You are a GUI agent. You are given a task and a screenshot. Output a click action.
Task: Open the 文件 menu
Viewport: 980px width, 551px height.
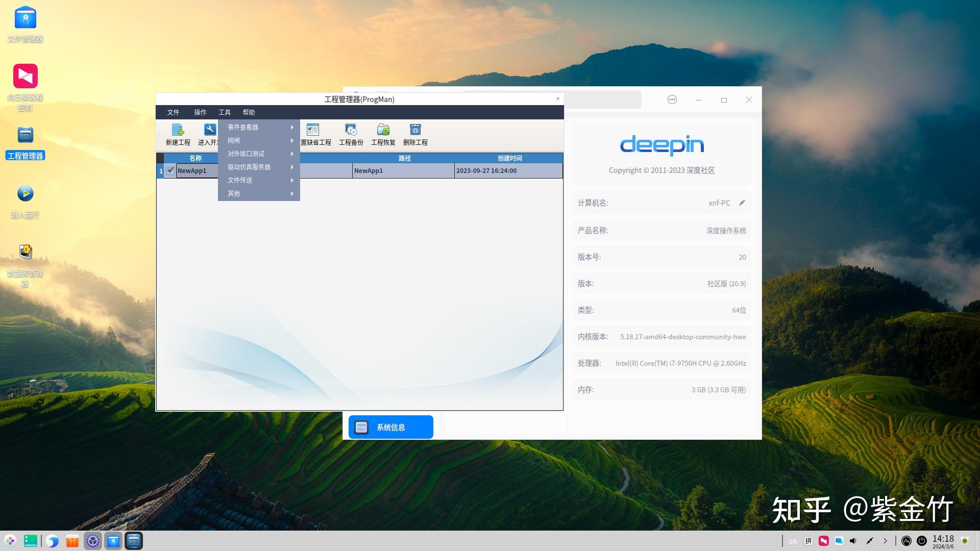(173, 112)
